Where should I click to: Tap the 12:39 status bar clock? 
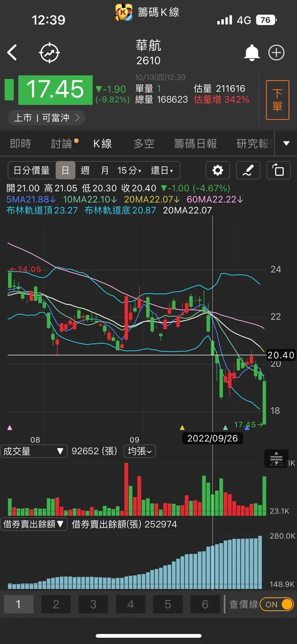pos(49,20)
